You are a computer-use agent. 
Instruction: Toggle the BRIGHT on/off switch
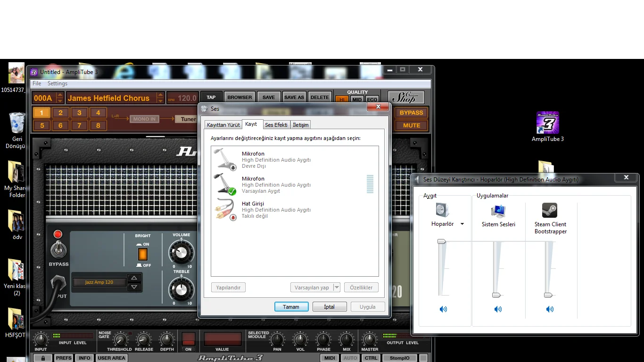(142, 255)
